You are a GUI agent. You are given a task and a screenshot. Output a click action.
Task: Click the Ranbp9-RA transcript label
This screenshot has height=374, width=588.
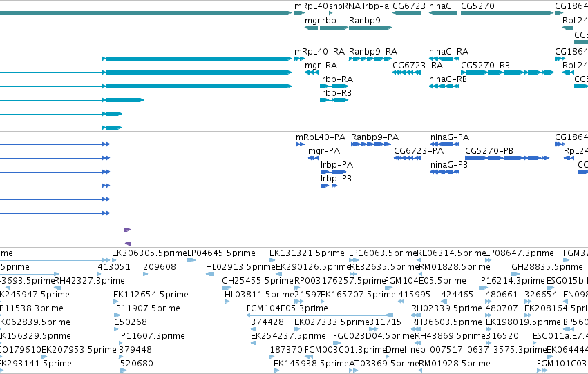(x=373, y=52)
